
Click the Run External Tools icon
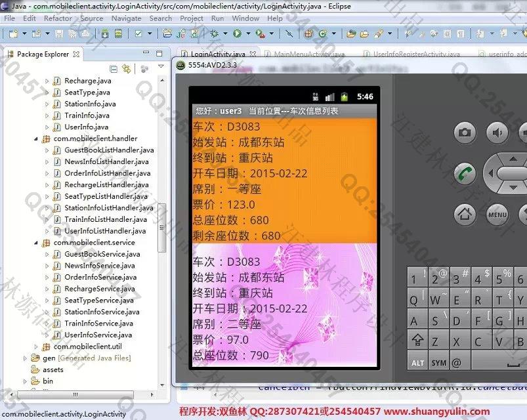pos(260,33)
